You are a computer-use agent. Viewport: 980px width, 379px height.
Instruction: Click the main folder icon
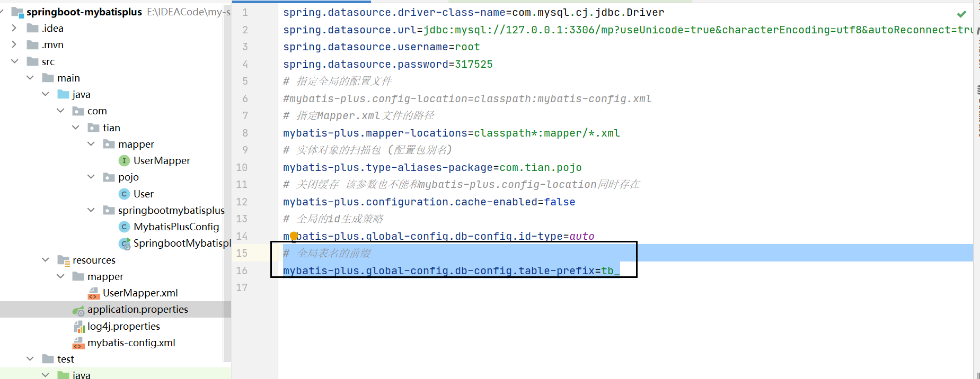(48, 78)
